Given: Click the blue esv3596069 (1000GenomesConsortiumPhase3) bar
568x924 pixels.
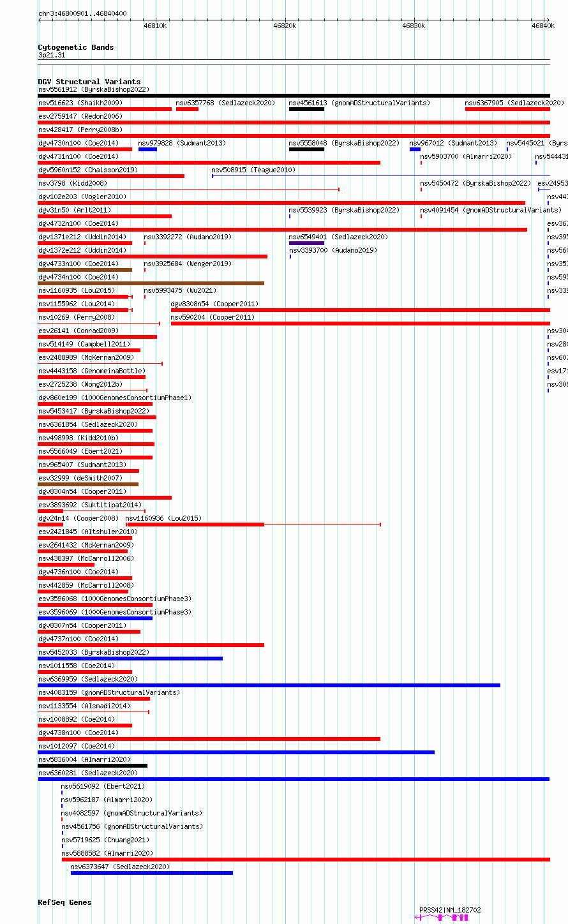Looking at the screenshot, I should (95, 618).
